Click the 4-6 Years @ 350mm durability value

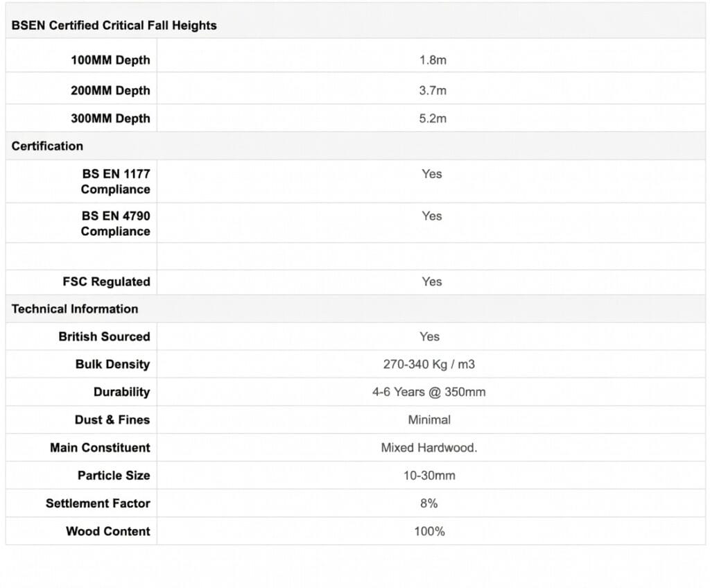429,392
